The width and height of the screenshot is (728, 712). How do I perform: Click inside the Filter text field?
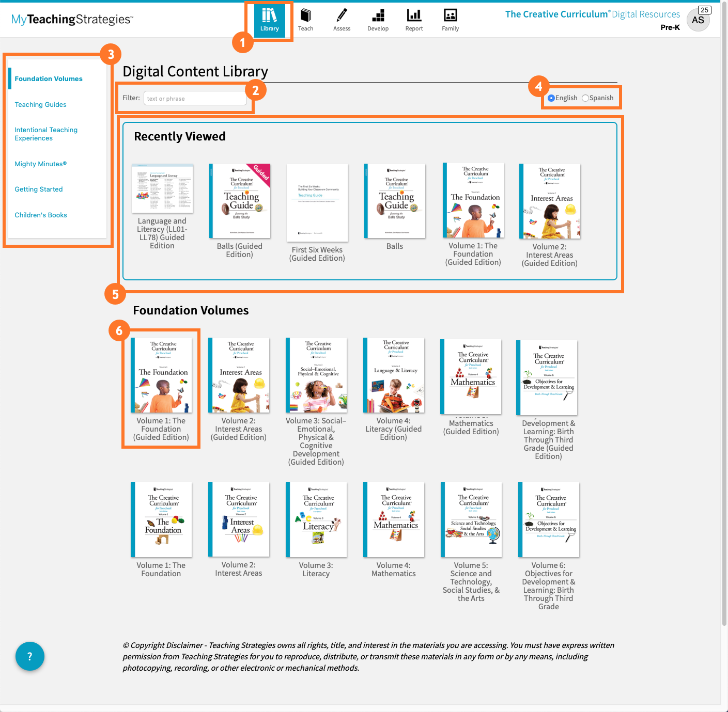pos(195,98)
